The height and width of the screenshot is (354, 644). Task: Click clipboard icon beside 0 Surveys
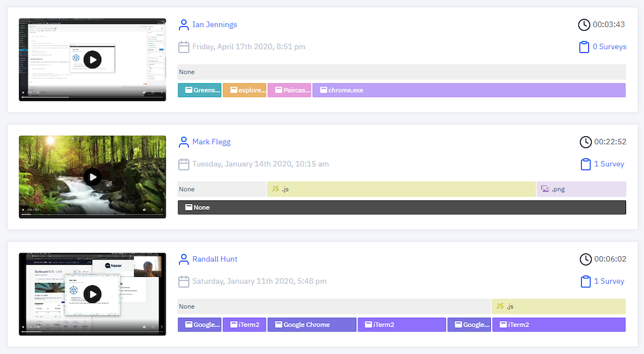click(x=584, y=47)
